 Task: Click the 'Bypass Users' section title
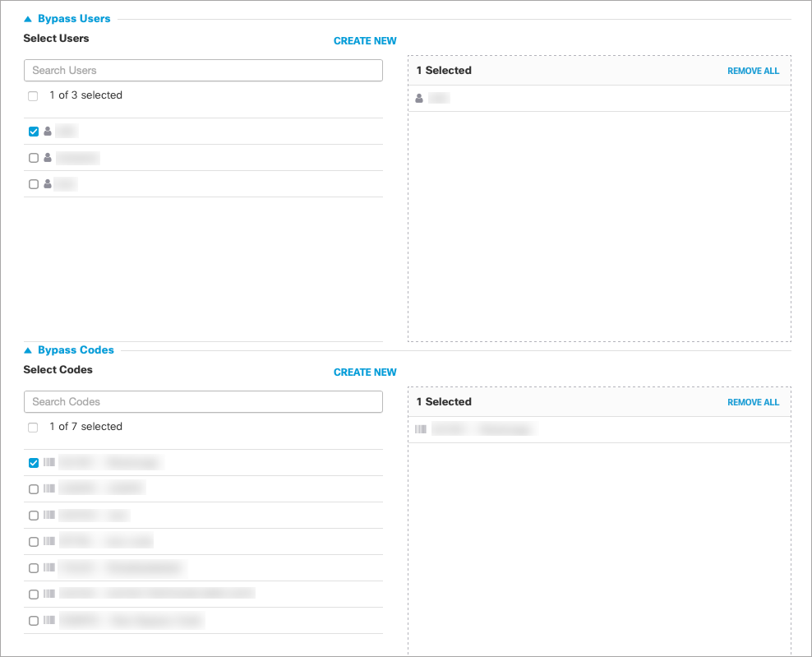pos(74,19)
